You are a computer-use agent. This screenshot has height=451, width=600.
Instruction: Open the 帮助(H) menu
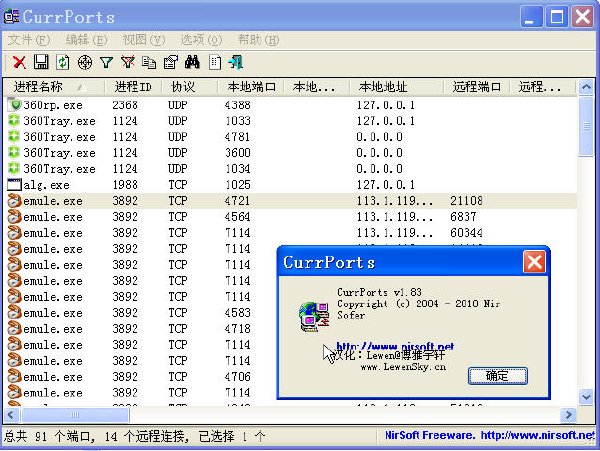[x=259, y=39]
